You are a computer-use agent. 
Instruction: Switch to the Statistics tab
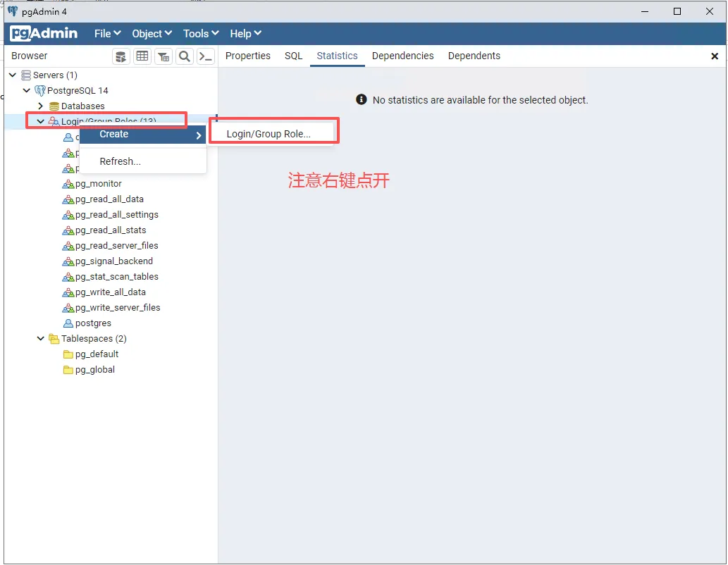pos(337,56)
